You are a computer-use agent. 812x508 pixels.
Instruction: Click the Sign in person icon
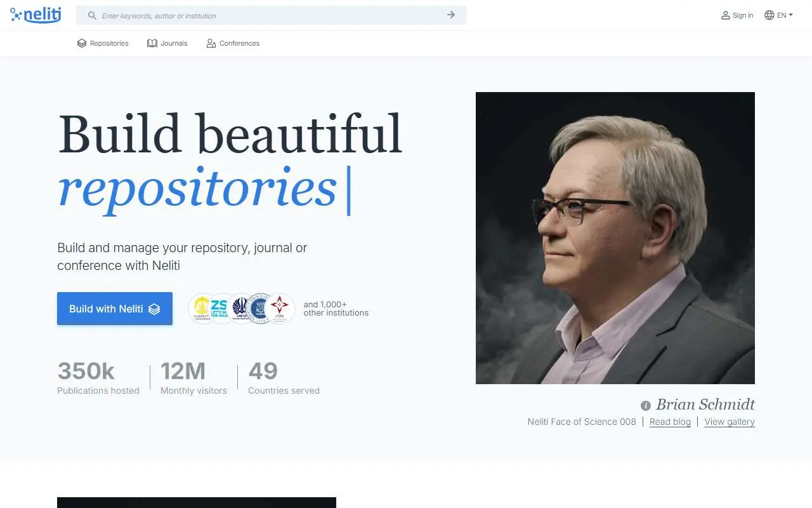tap(726, 15)
